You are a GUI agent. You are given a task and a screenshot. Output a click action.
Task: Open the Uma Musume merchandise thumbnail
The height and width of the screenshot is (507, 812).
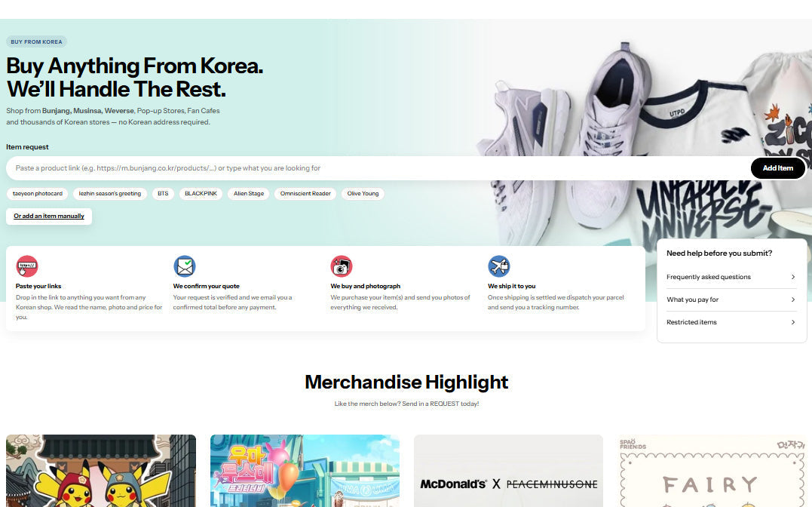point(305,471)
